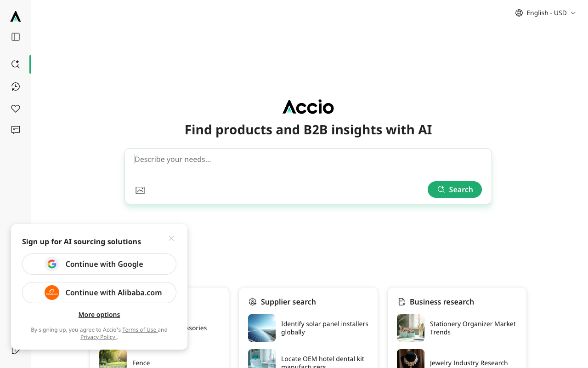The height and width of the screenshot is (368, 588).
Task: Click the Supplier search agent icon
Action: [253, 302]
